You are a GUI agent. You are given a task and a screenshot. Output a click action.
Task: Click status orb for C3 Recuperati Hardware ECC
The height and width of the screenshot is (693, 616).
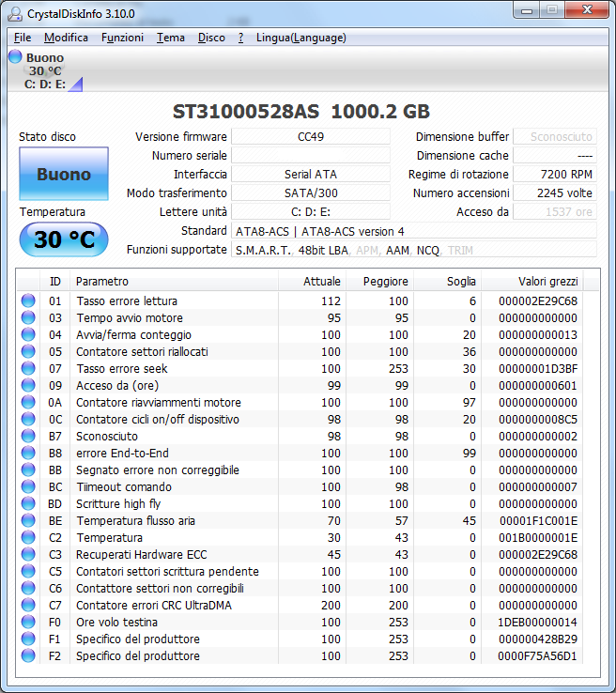point(28,554)
